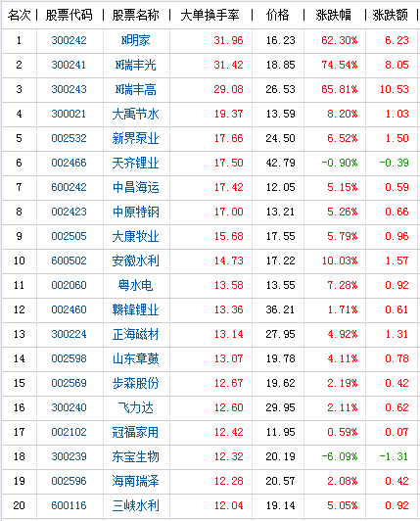Open stock code 002505 link
This screenshot has height=521, width=420.
click(x=69, y=236)
